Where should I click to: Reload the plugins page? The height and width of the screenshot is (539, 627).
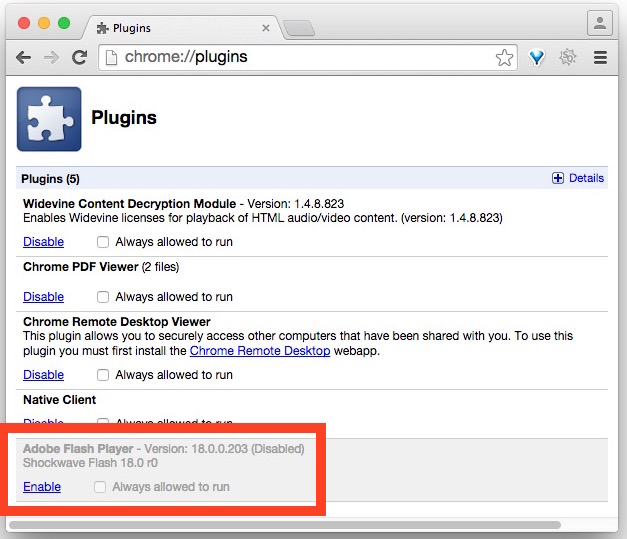click(79, 58)
